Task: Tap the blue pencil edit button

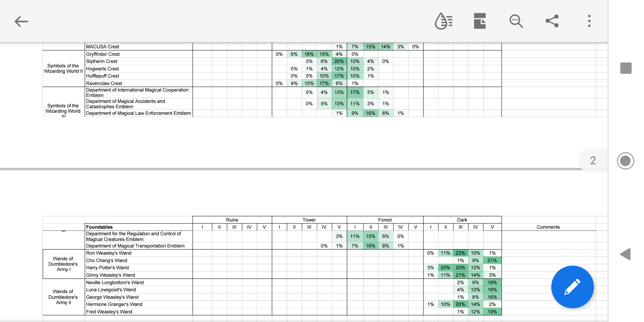Action: coord(572,287)
